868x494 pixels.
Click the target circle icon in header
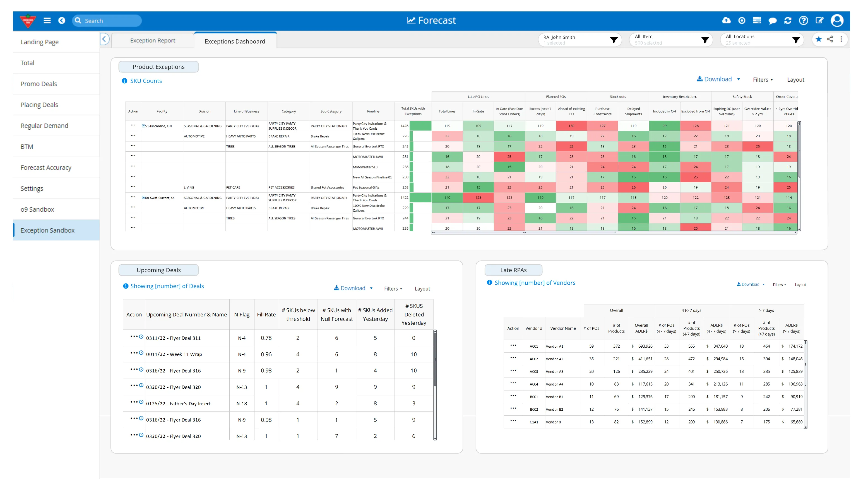click(742, 20)
